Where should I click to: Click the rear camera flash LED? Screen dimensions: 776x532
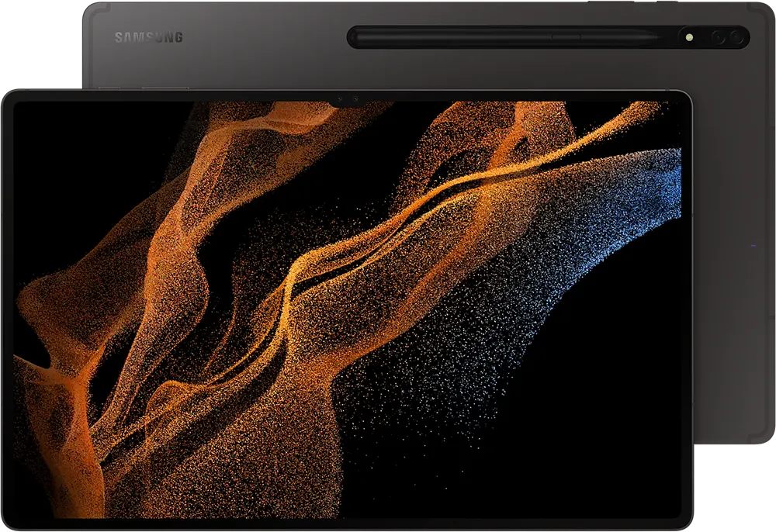689,37
